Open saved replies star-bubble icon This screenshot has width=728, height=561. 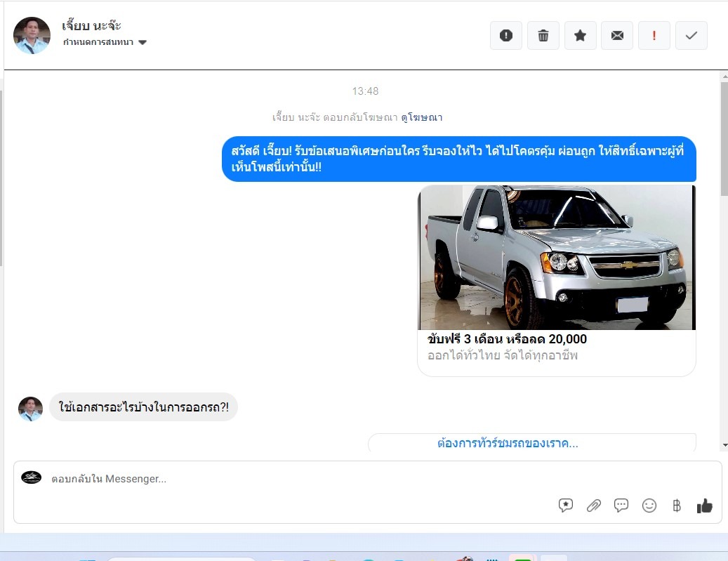(x=566, y=506)
